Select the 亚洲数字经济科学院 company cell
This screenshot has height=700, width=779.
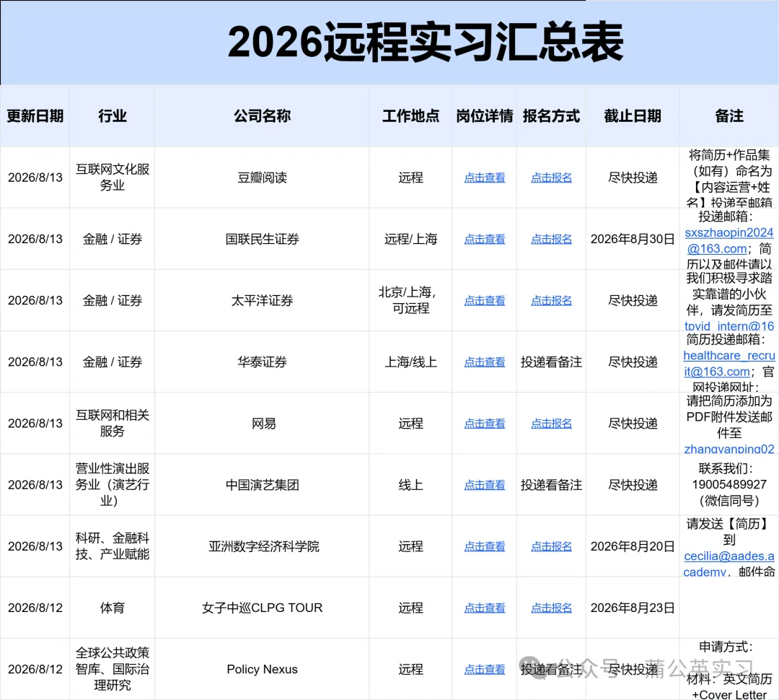click(262, 546)
